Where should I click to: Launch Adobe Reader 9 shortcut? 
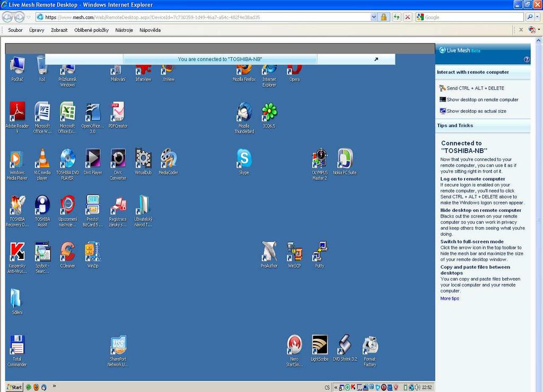(17, 118)
